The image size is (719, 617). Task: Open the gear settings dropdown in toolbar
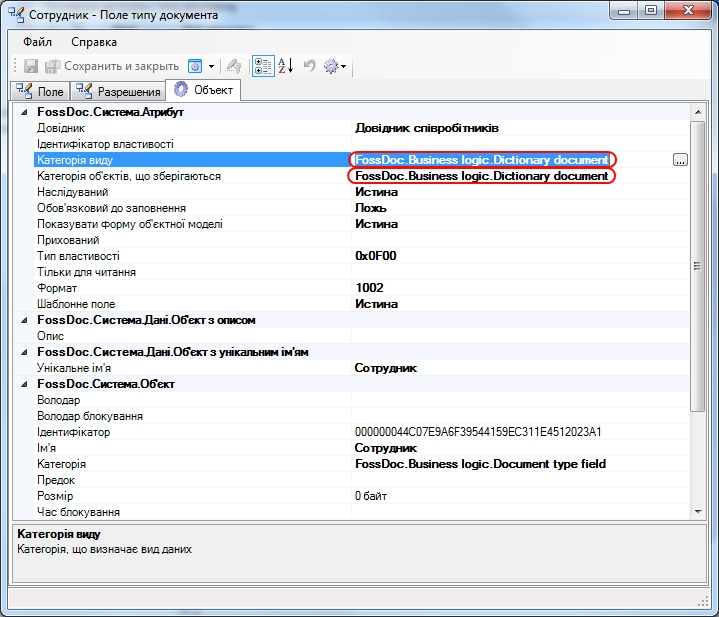pyautogui.click(x=335, y=66)
